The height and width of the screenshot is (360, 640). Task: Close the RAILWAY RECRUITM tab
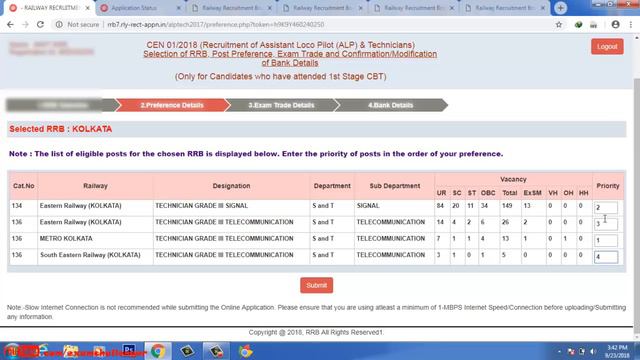pos(87,8)
